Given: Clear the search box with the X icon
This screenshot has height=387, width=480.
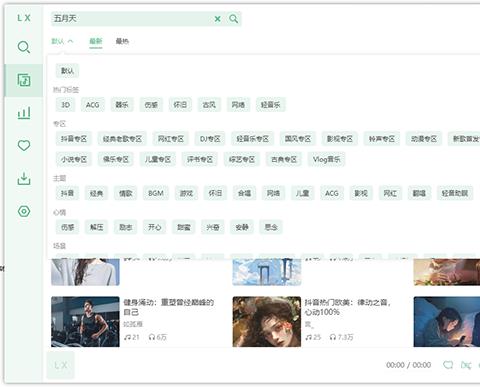Looking at the screenshot, I should [x=217, y=19].
